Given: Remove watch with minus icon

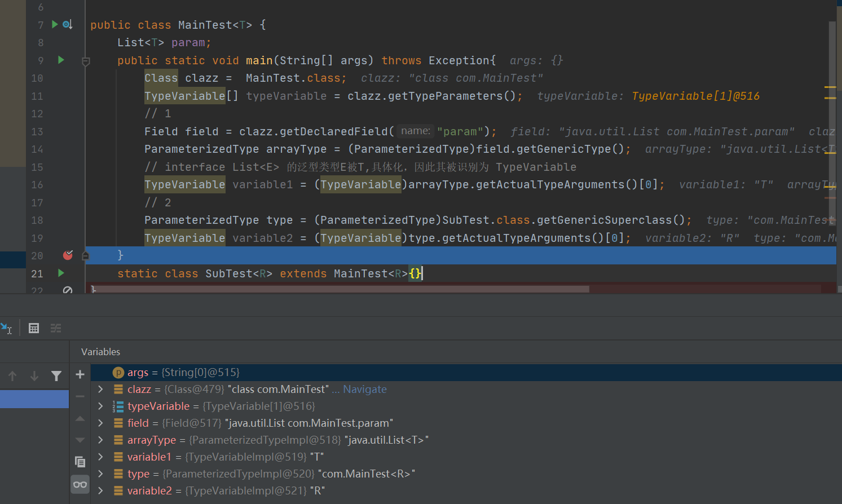Looking at the screenshot, I should tap(80, 396).
